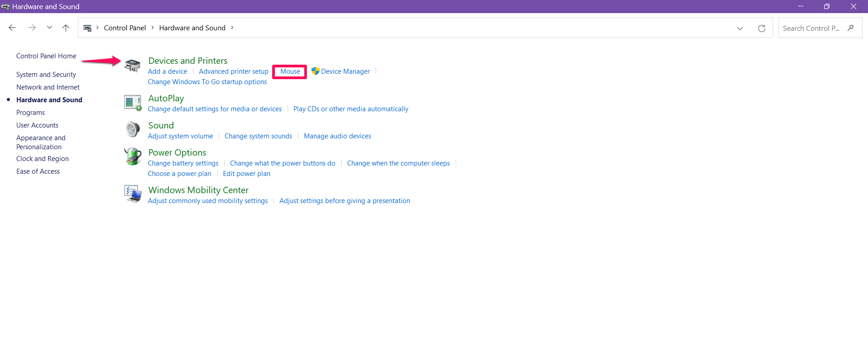
Task: Open Devices and Printers heading
Action: pos(188,61)
